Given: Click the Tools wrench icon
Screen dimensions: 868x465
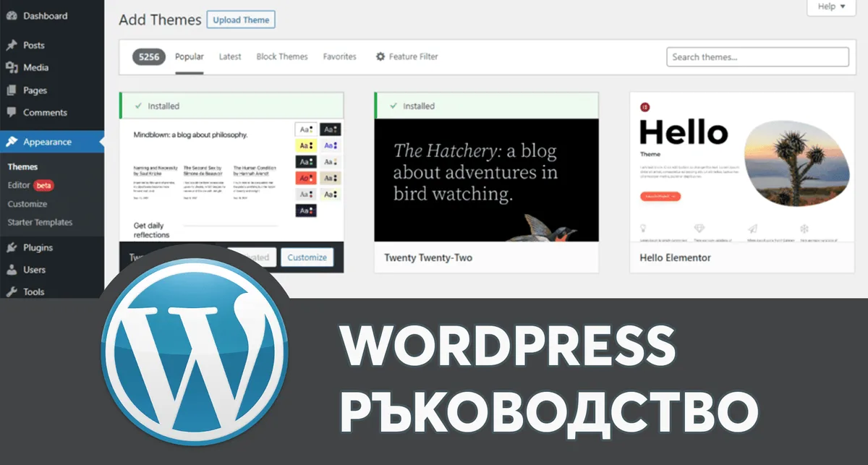Looking at the screenshot, I should click(12, 292).
